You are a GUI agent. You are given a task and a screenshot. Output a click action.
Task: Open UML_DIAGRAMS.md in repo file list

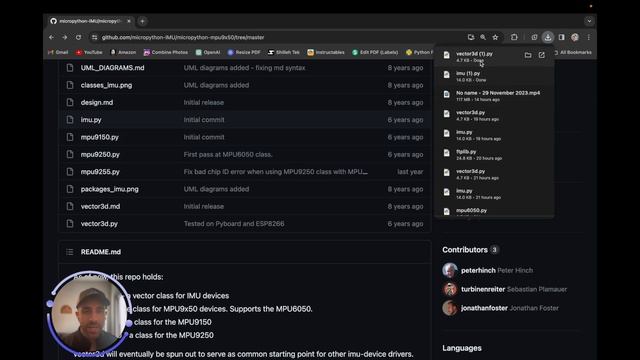point(112,68)
